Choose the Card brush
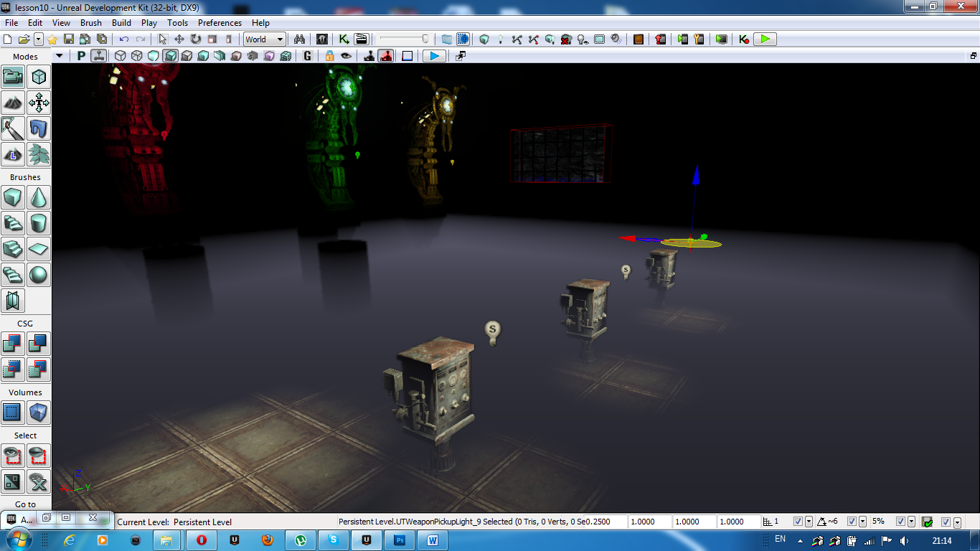980x551 pixels. click(14, 301)
